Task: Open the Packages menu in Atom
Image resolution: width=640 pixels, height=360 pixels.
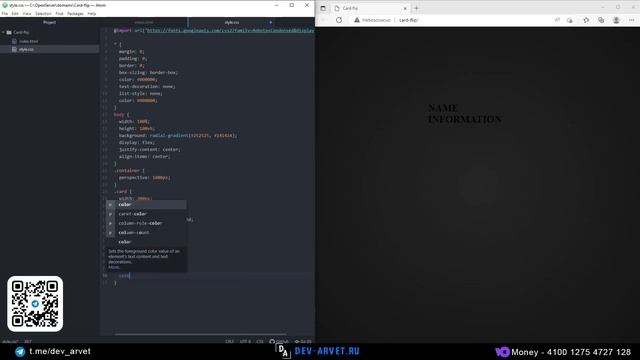Action: click(75, 13)
